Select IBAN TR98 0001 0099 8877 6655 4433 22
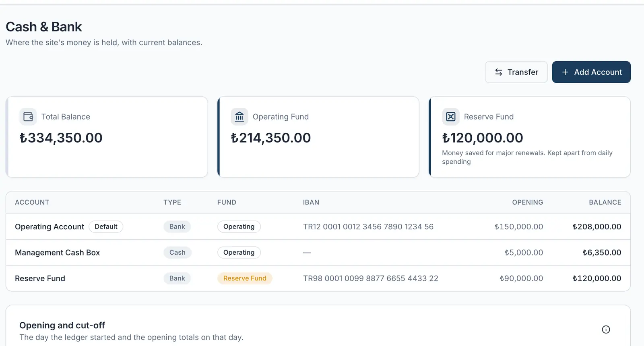Viewport: 644px width, 346px height. [x=371, y=278]
